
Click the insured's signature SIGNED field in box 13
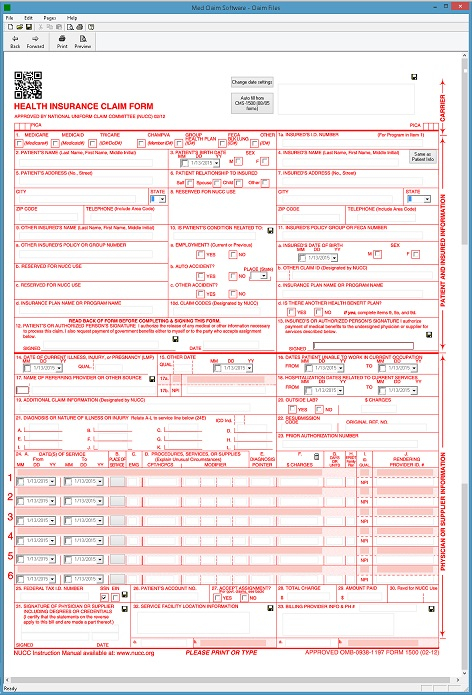click(x=363, y=346)
